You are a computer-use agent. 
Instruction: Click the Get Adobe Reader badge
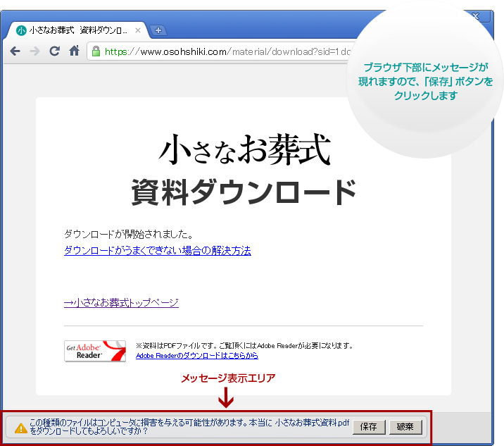tap(95, 351)
